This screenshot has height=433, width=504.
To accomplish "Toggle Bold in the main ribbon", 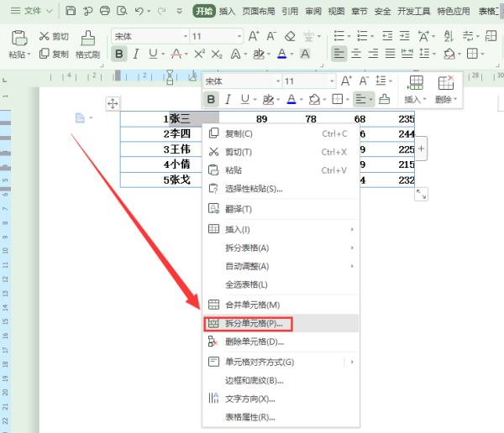I will tap(119, 54).
